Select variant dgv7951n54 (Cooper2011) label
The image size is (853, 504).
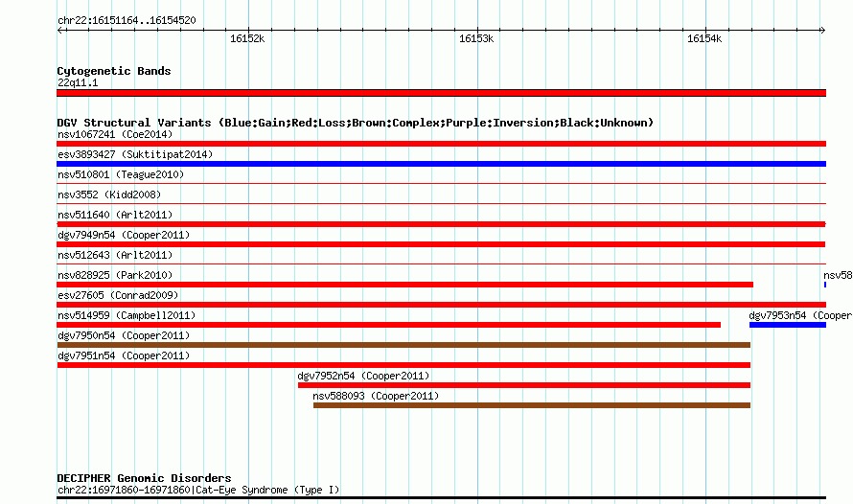pyautogui.click(x=124, y=355)
